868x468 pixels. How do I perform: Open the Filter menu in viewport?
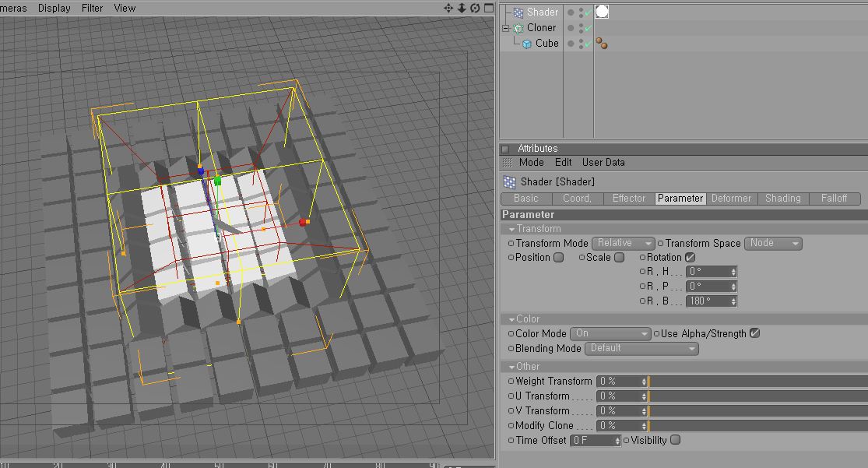coord(92,9)
